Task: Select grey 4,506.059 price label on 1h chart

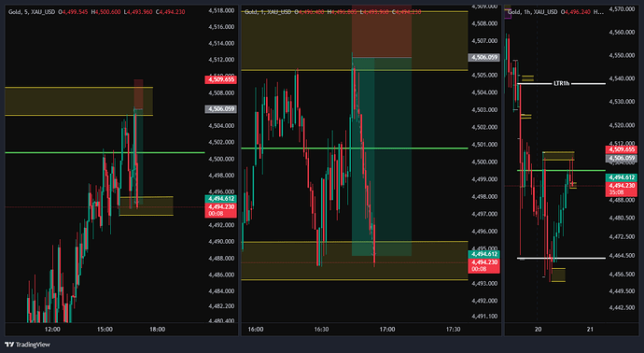Action: [622, 158]
